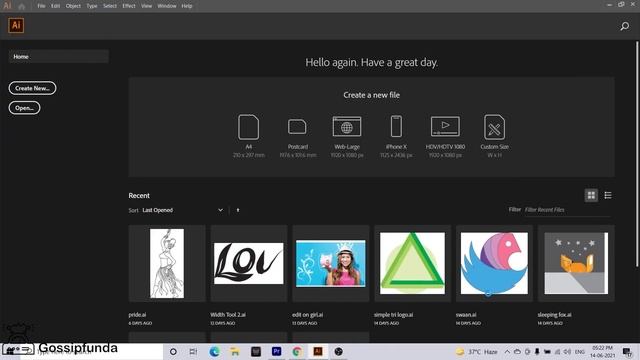Switch to grid view of recent files
Image resolution: width=640 pixels, height=360 pixels.
[x=591, y=195]
